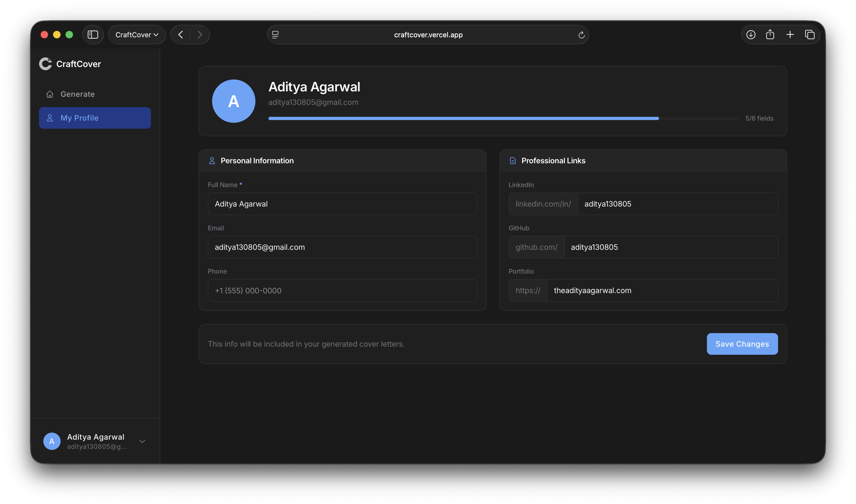Expand the user account menu chevron
This screenshot has width=856, height=504.
[142, 441]
